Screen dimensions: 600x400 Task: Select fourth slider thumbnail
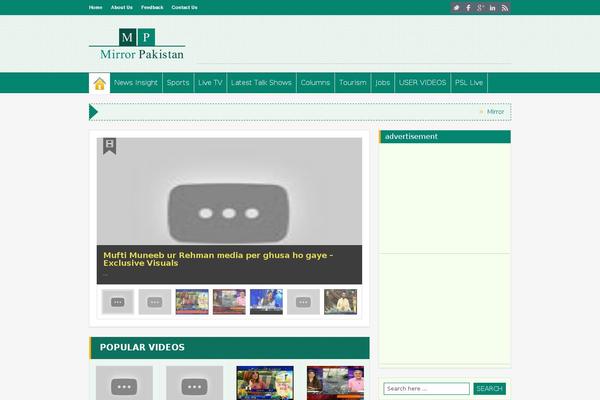click(x=229, y=302)
